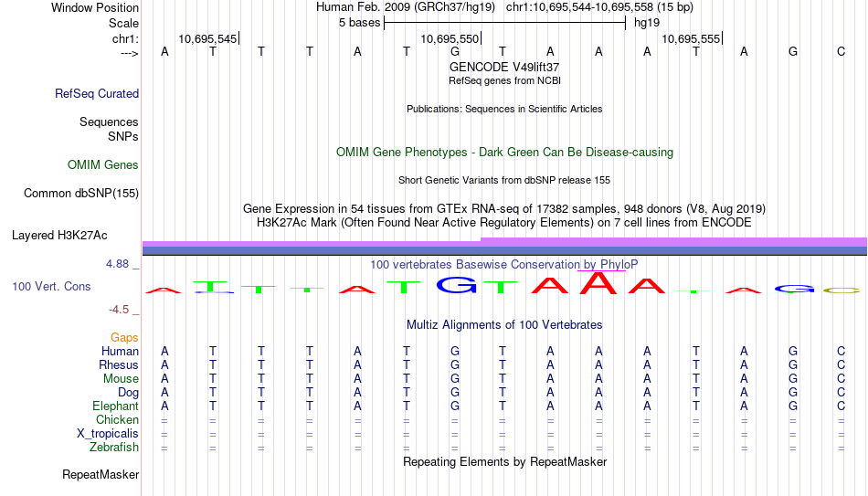The height and width of the screenshot is (496, 868).
Task: Click the Scale label
Action: (x=124, y=23)
